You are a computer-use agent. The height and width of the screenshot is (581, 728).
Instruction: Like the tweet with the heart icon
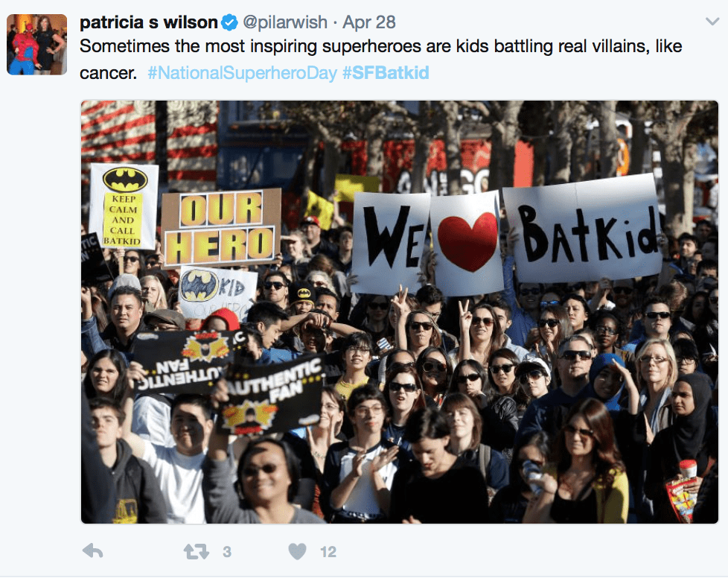[x=297, y=551]
